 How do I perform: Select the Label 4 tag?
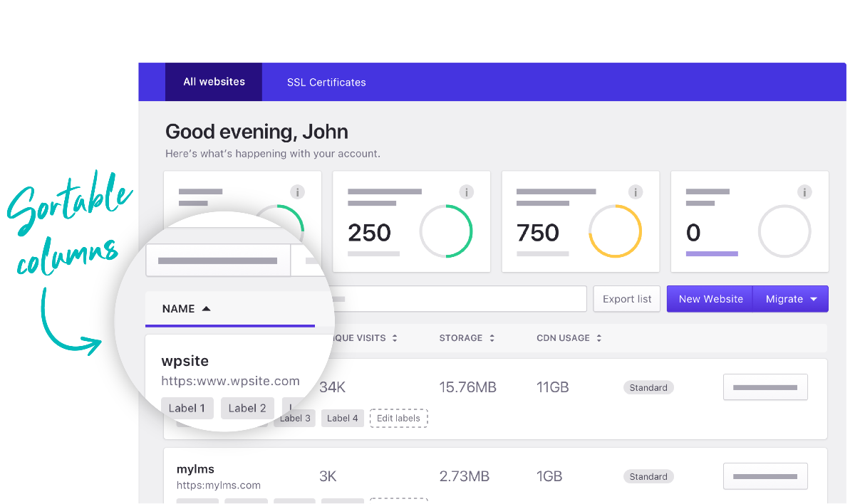[342, 419]
